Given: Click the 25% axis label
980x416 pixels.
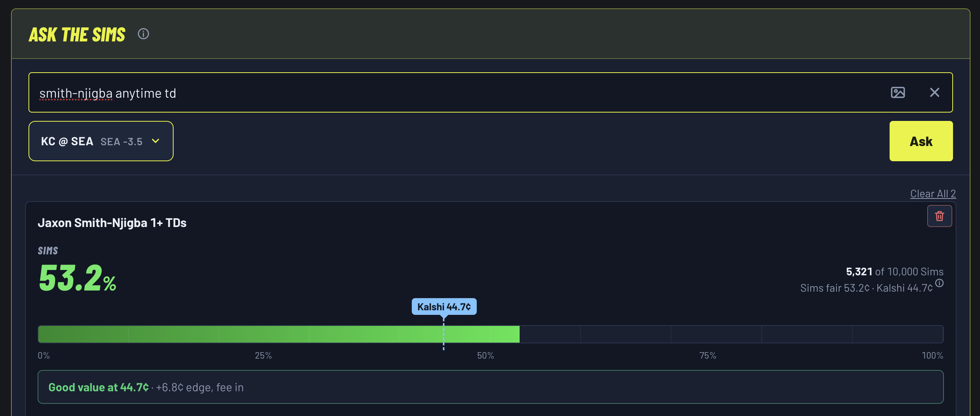Looking at the screenshot, I should click(263, 356).
